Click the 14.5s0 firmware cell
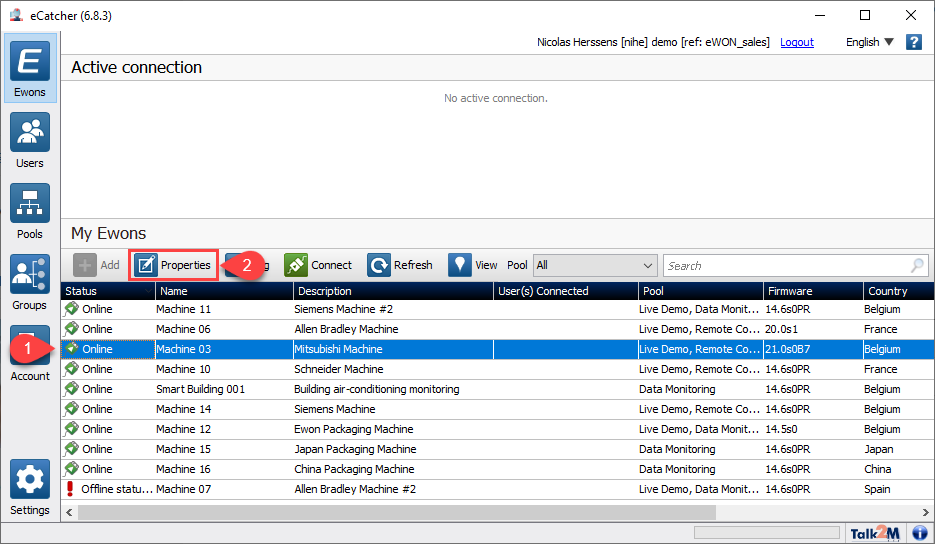This screenshot has width=935, height=544. (x=782, y=429)
